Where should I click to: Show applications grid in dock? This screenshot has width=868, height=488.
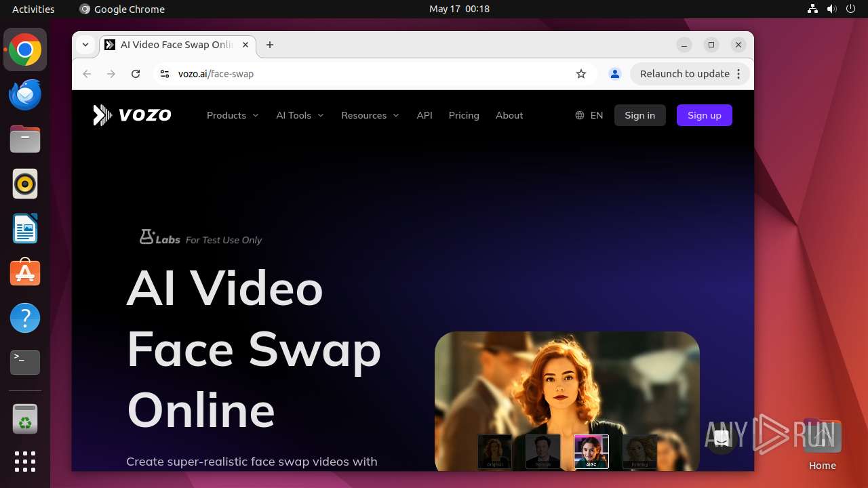tap(25, 462)
